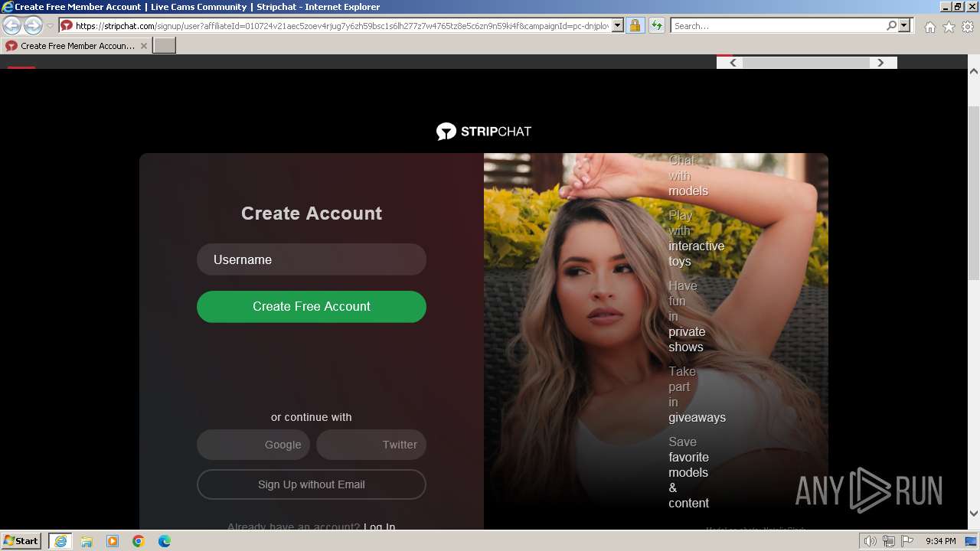980x551 pixels.
Task: Expand the address bar autocomplete dropdown
Action: tap(618, 26)
